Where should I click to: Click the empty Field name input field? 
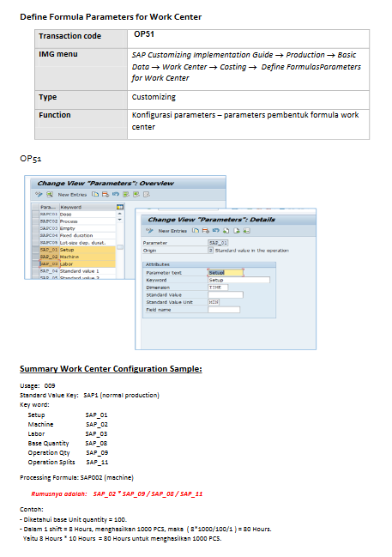(x=224, y=310)
